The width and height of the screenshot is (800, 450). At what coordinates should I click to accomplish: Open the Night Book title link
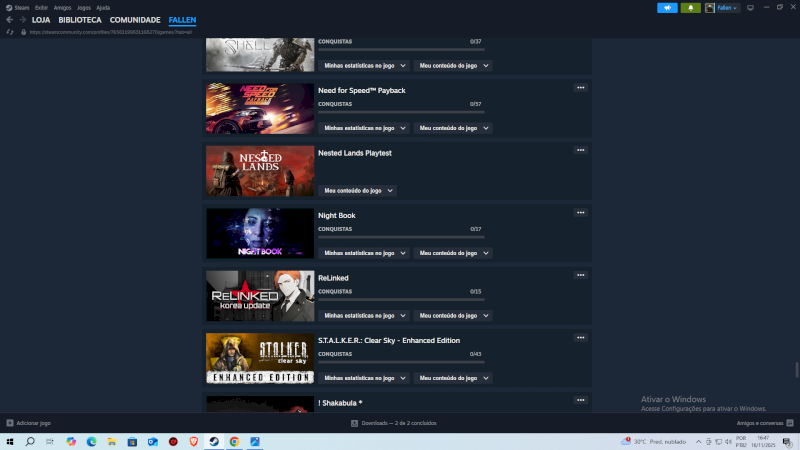click(x=337, y=215)
